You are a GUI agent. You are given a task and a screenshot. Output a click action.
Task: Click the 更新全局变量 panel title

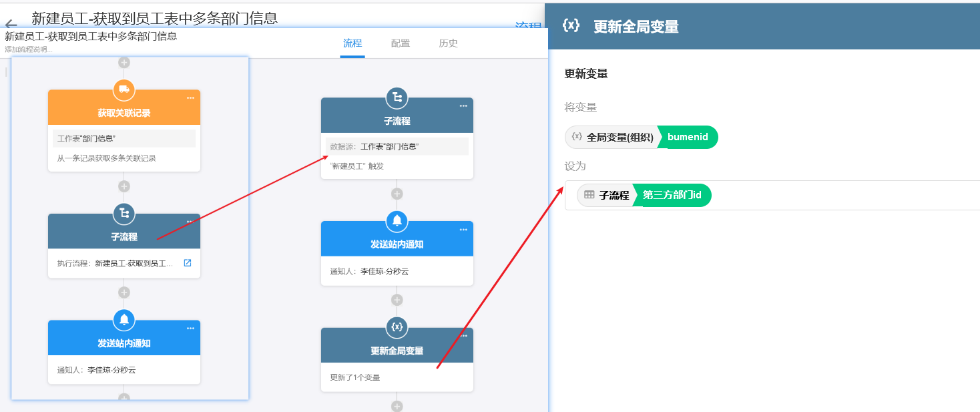(x=636, y=27)
